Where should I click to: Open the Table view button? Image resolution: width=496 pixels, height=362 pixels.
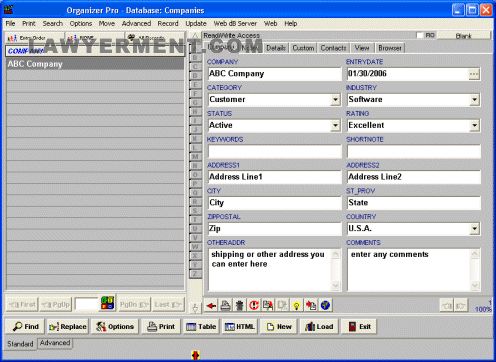coord(201,327)
